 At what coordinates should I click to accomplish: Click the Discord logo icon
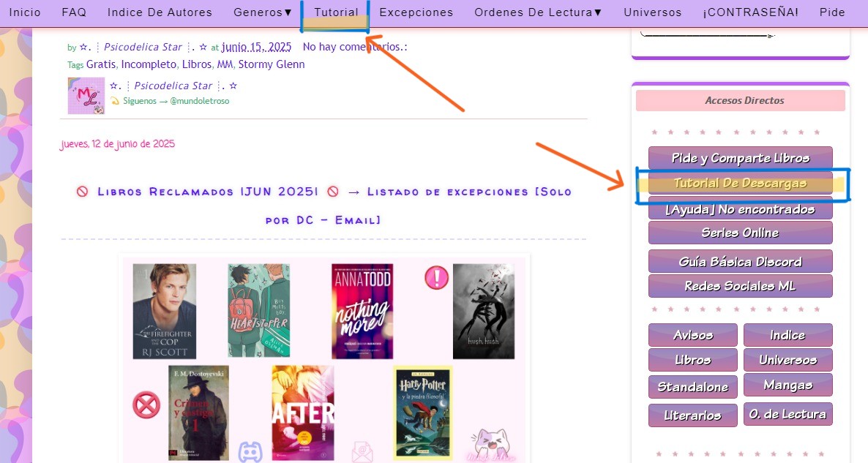pos(250,452)
